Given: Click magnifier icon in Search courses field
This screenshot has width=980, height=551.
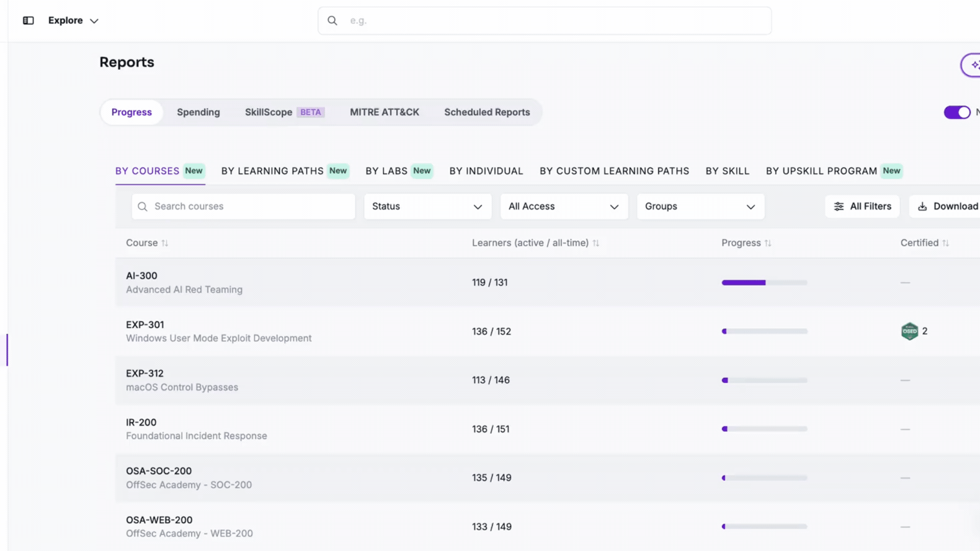Looking at the screenshot, I should click(142, 207).
